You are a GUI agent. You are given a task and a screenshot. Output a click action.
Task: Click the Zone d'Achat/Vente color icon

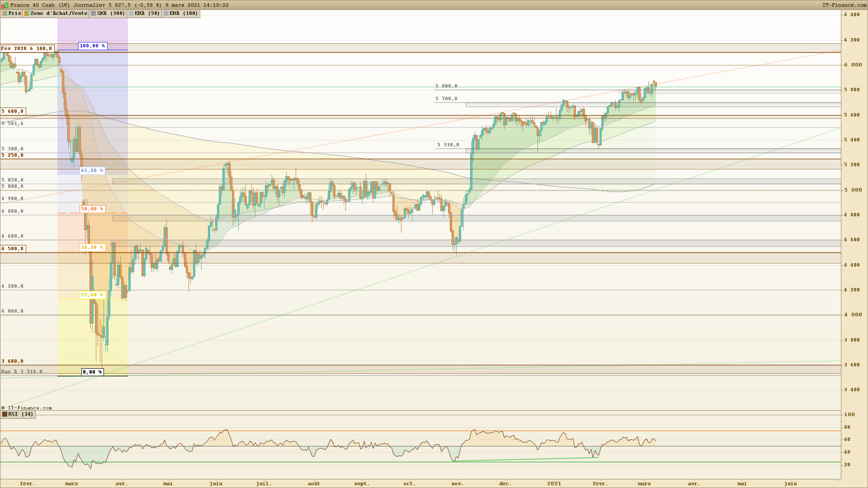27,14
